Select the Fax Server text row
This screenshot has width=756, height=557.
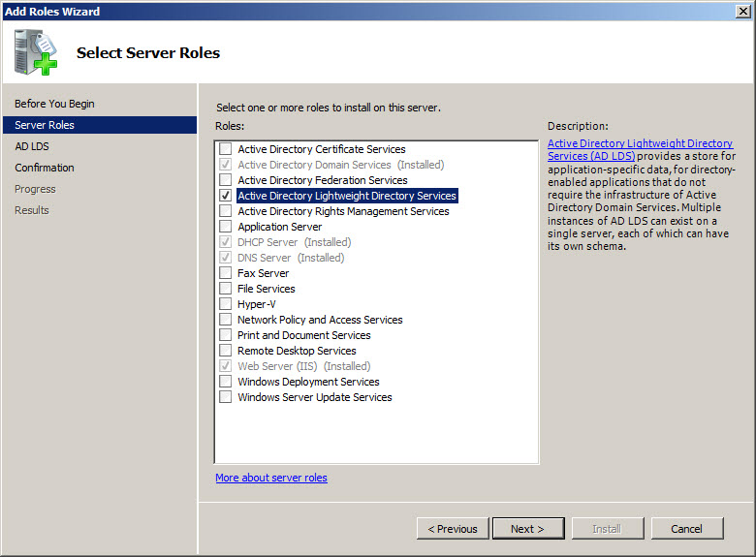coord(264,273)
